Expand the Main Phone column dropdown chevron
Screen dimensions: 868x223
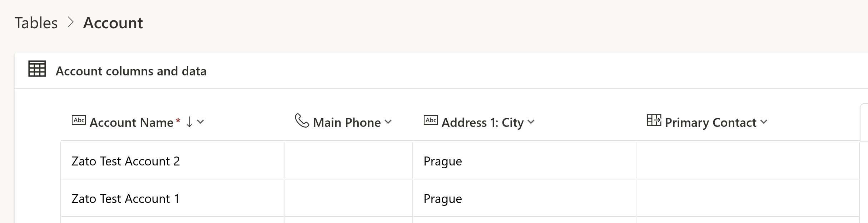pyautogui.click(x=388, y=122)
